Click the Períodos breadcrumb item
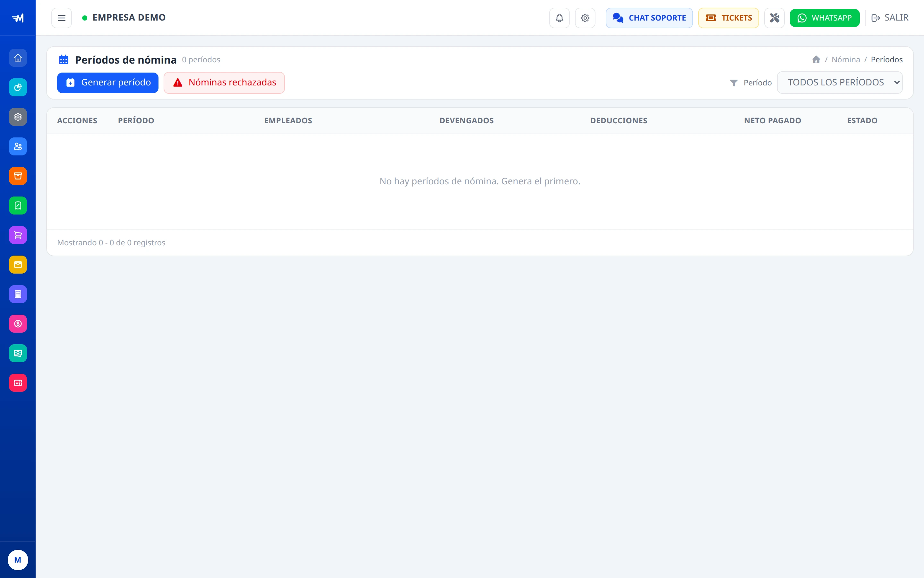Viewport: 924px width, 578px height. [886, 60]
